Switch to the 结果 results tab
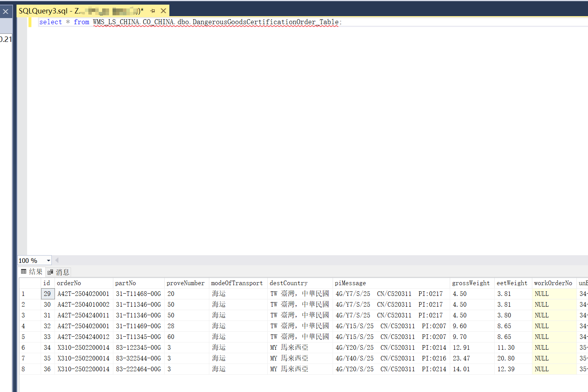This screenshot has height=392, width=588. pos(35,272)
